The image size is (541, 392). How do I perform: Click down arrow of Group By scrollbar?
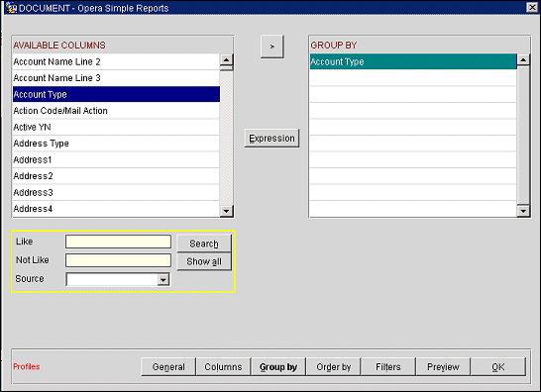click(523, 210)
